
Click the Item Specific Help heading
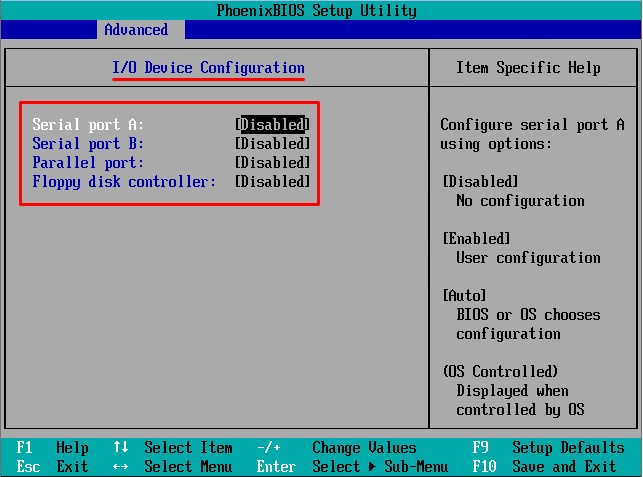pos(528,68)
